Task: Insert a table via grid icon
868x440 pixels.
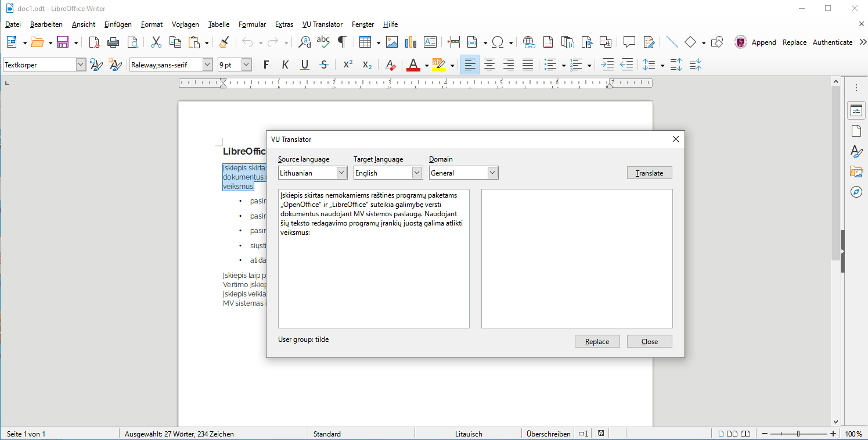Action: [365, 42]
